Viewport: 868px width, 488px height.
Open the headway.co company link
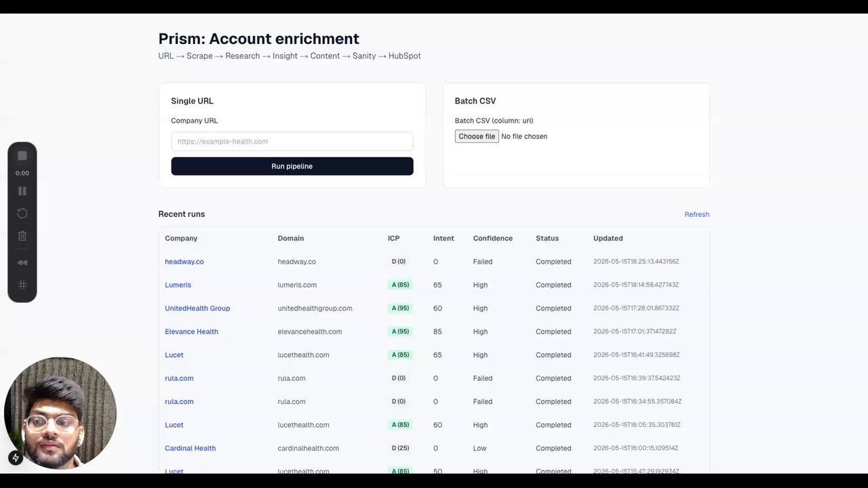[184, 262]
